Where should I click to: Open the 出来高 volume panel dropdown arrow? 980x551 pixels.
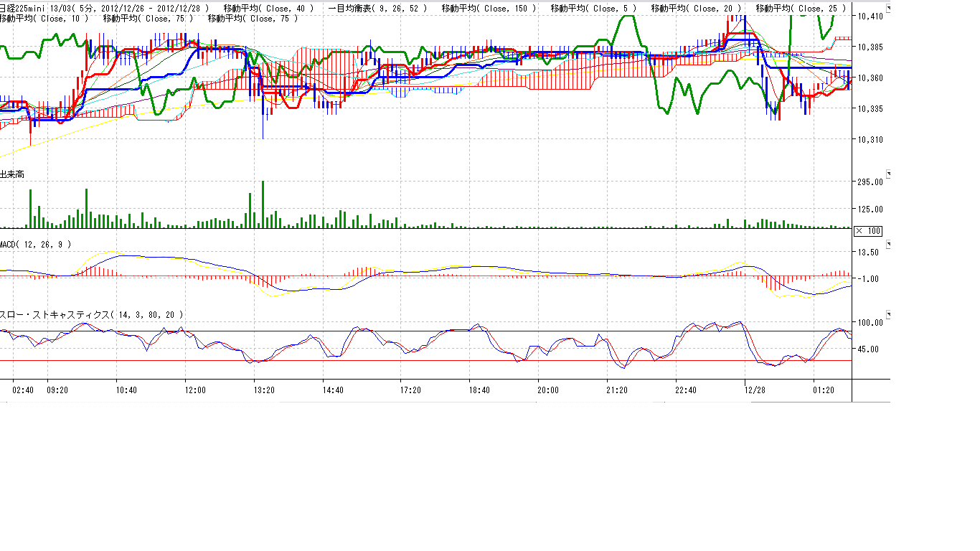890,174
